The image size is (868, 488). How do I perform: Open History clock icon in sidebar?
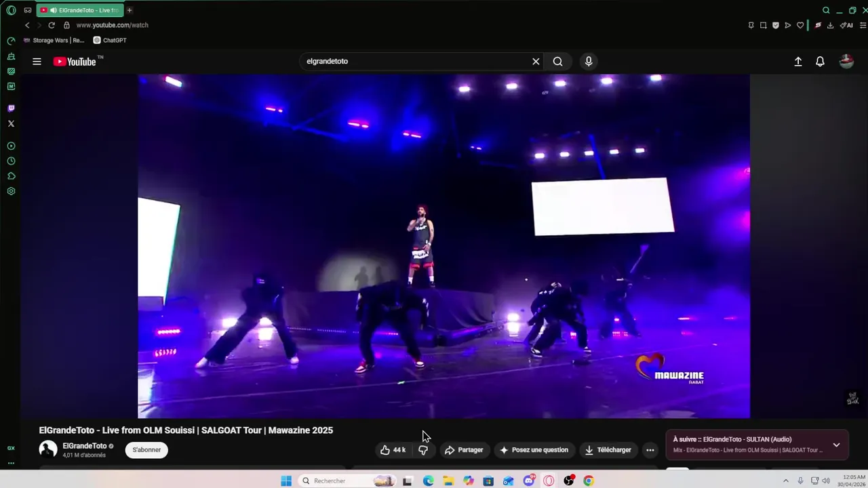point(11,161)
